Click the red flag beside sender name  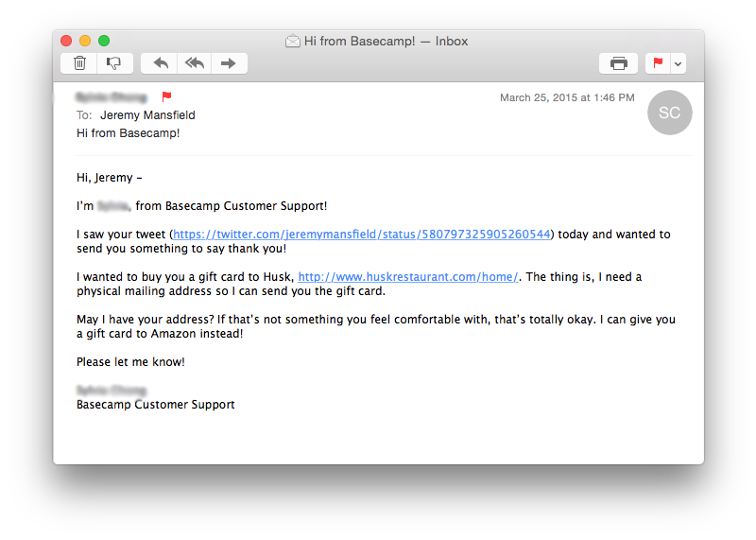(x=166, y=96)
